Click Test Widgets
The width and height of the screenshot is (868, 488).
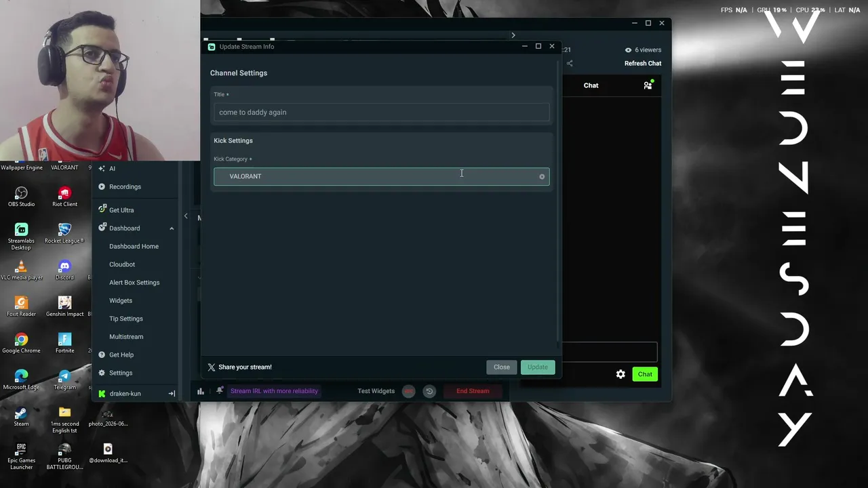(x=376, y=391)
